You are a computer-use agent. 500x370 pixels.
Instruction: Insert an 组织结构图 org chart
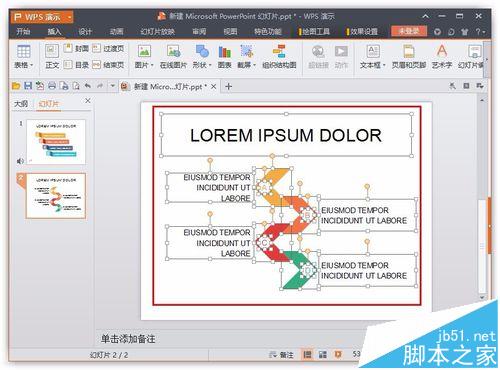(x=279, y=57)
